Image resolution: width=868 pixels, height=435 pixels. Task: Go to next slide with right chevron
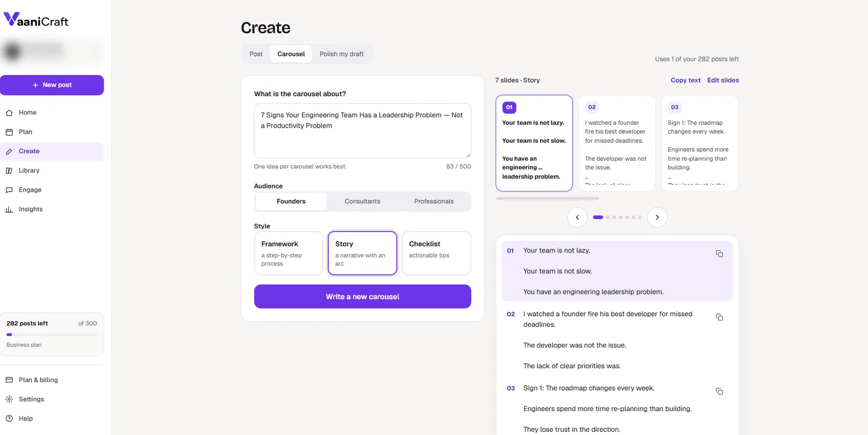click(x=658, y=217)
